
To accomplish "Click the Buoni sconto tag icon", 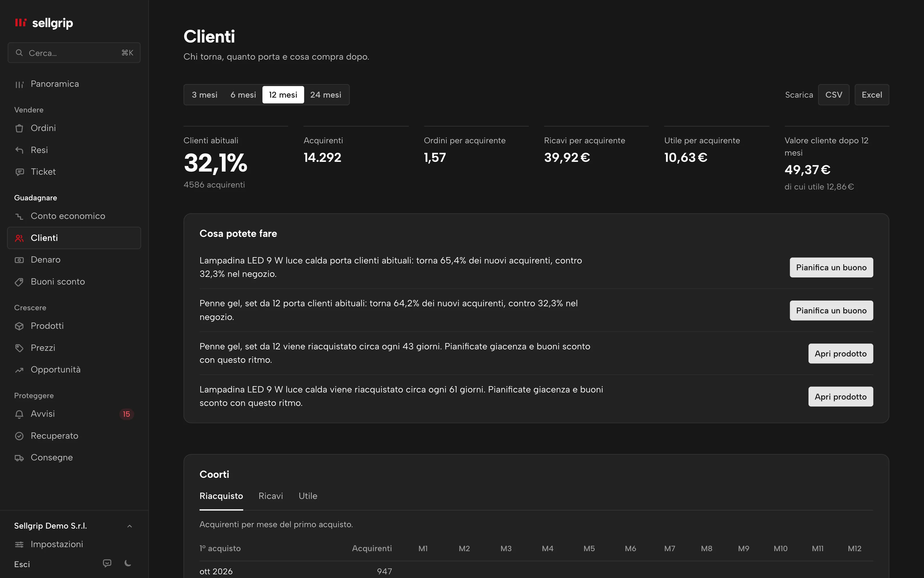I will coord(19,282).
